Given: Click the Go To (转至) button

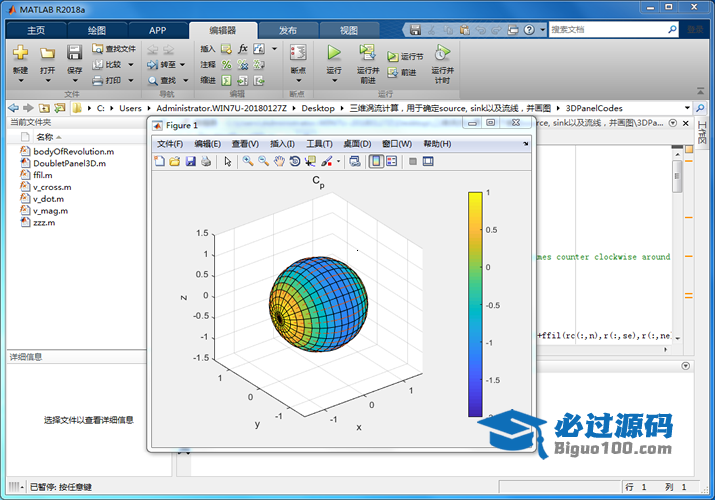Looking at the screenshot, I should coord(162,65).
